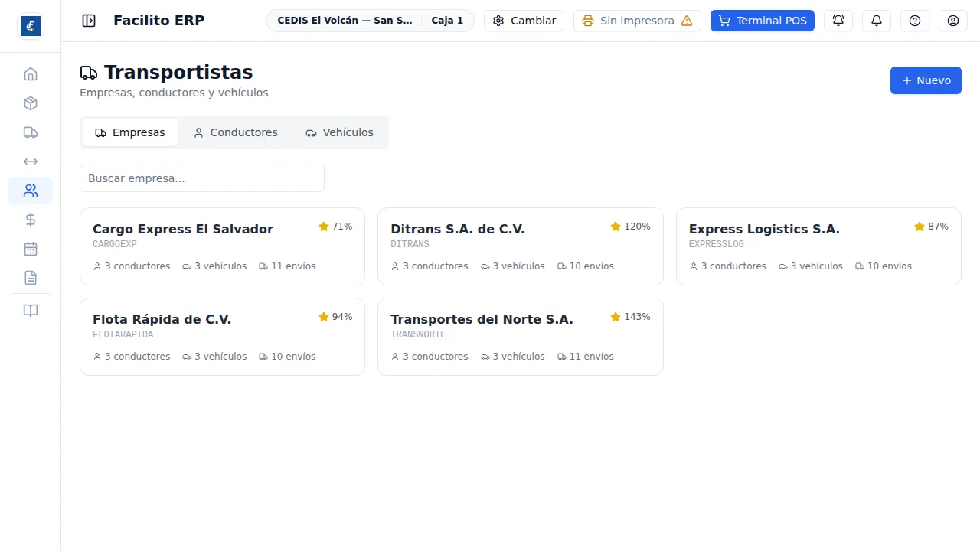Image resolution: width=980 pixels, height=551 pixels.
Task: Open the calendar icon in sidebar
Action: pos(31,249)
